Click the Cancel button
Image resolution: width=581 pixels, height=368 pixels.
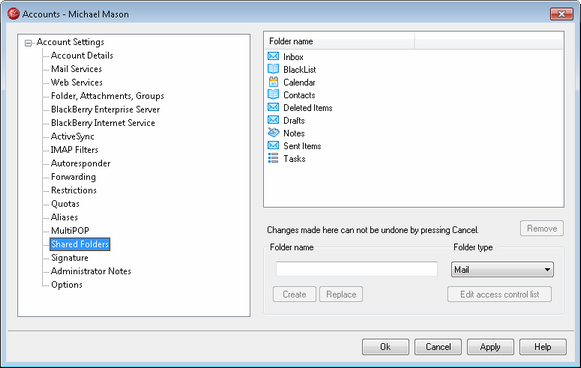[x=438, y=347]
